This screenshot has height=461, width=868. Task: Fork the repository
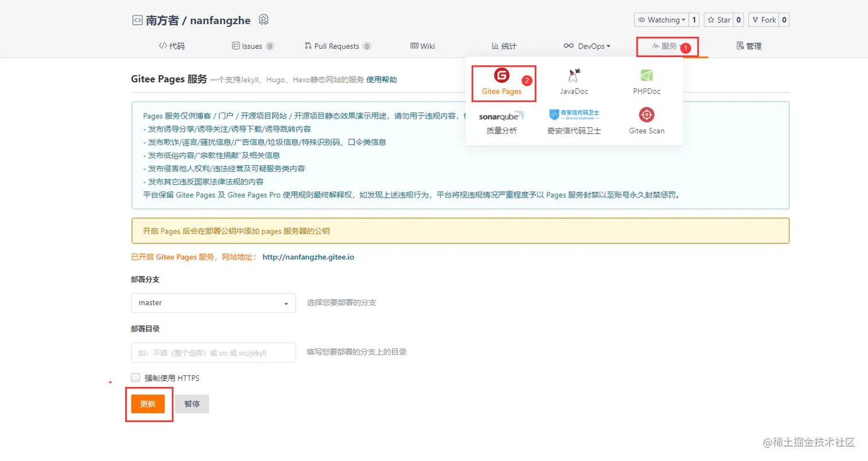point(764,20)
